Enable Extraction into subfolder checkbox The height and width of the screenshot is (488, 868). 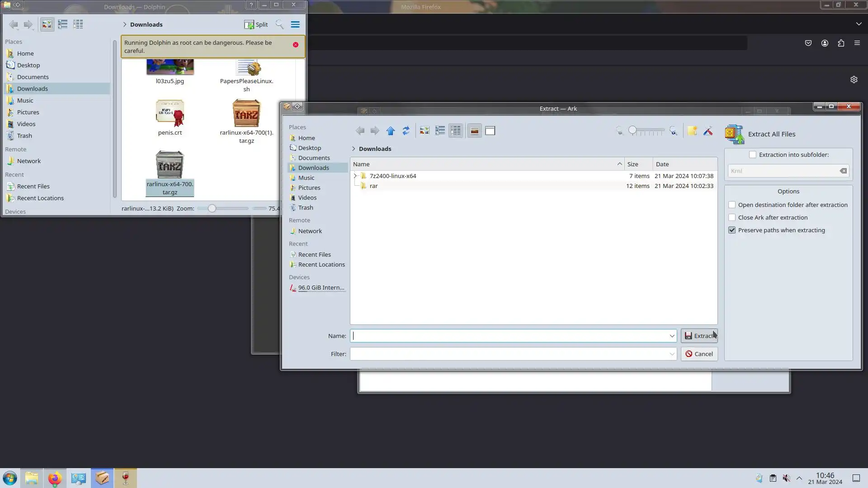click(753, 155)
